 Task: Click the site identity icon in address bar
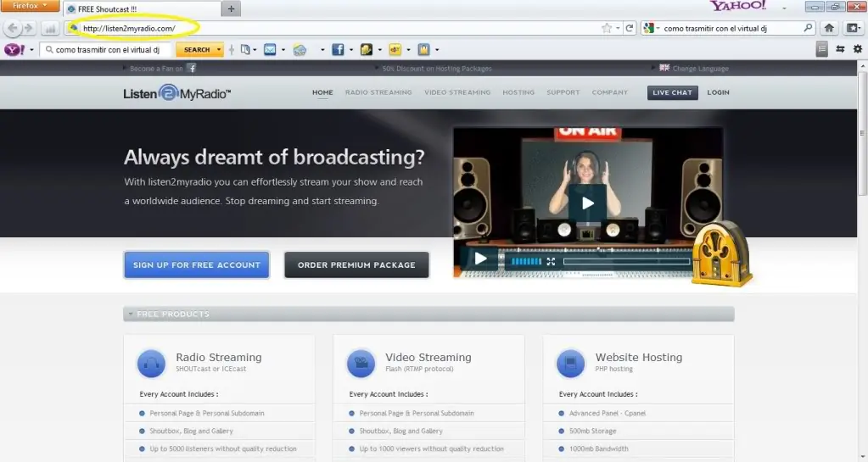pyautogui.click(x=74, y=28)
